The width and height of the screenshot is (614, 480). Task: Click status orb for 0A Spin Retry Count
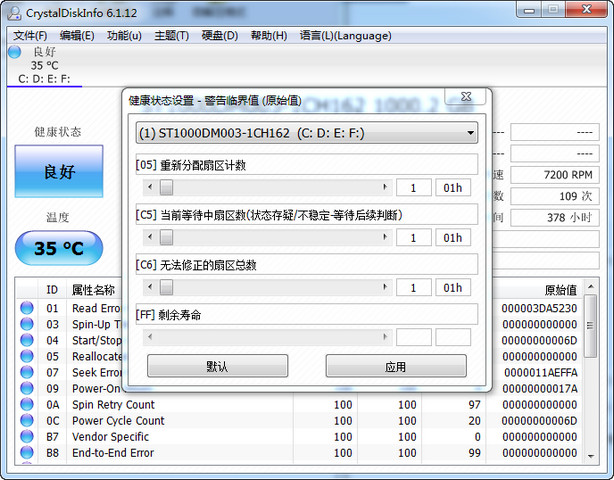tap(27, 404)
